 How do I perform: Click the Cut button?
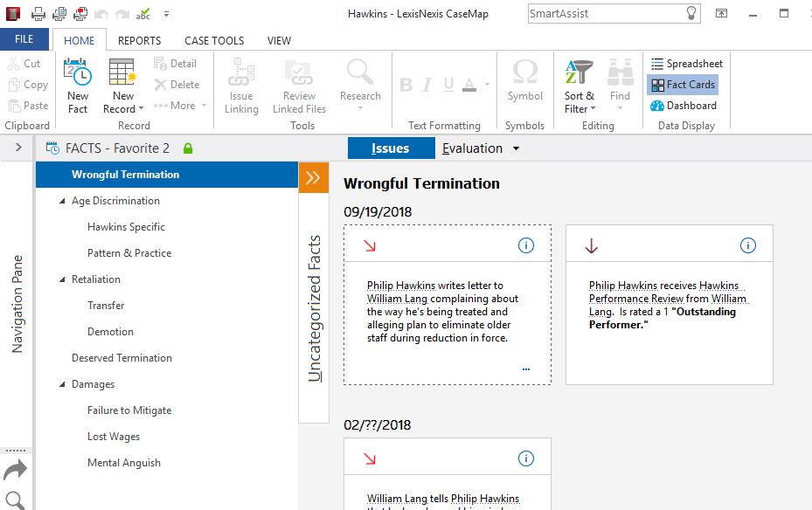24,64
